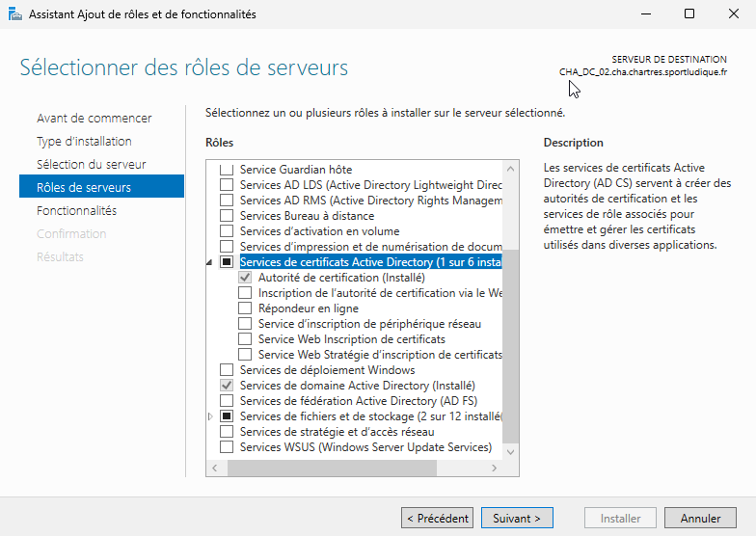Click horizontal scrollbar right arrow
The image size is (756, 536).
coord(496,468)
